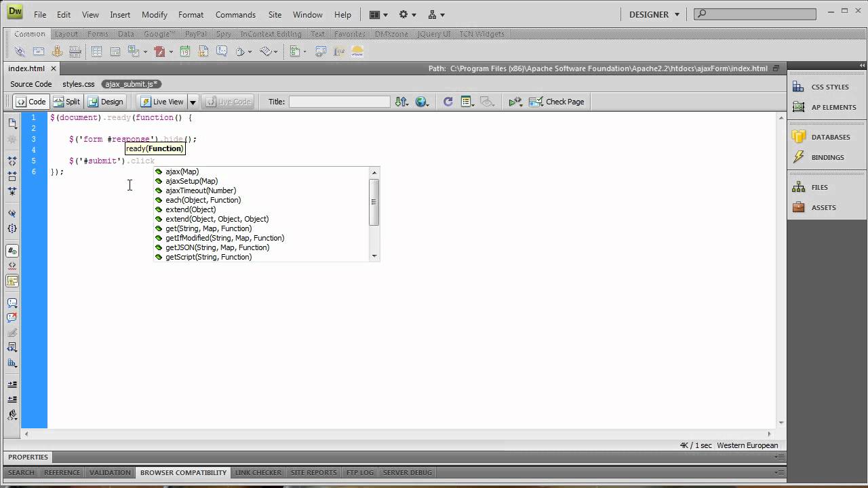
Task: Click the Outdent Code icon
Action: point(12,399)
